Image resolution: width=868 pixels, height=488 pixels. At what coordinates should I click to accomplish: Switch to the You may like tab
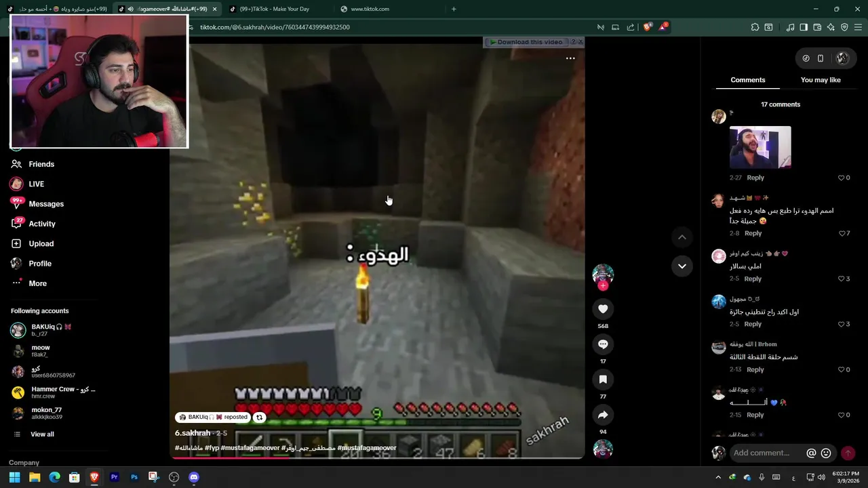click(821, 80)
